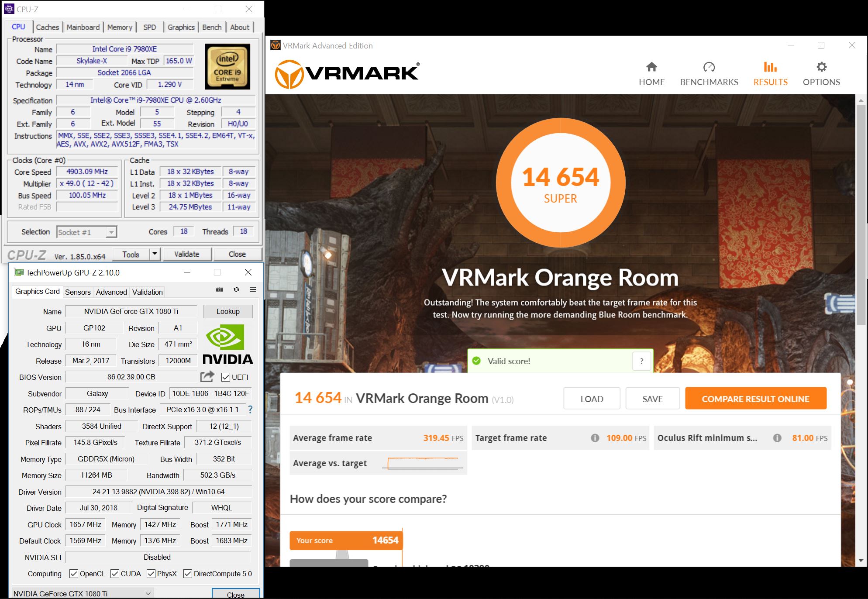Click the VRMark logo
This screenshot has height=599, width=868.
[347, 73]
